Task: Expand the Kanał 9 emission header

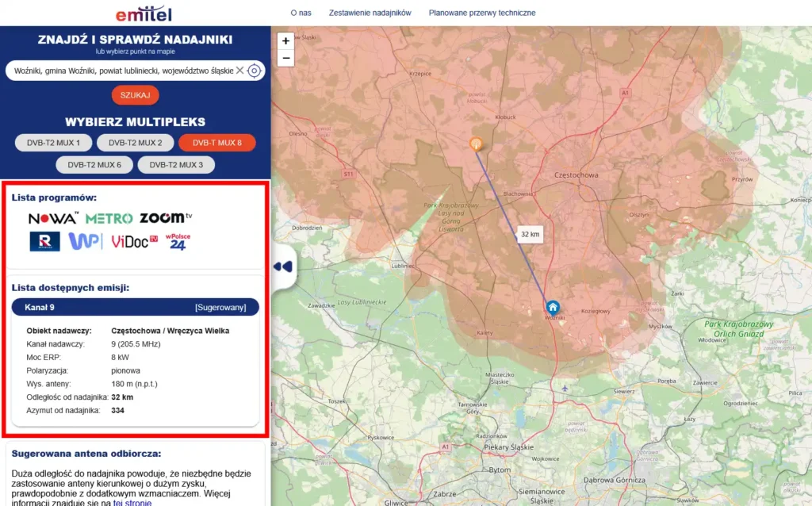Action: (x=135, y=307)
